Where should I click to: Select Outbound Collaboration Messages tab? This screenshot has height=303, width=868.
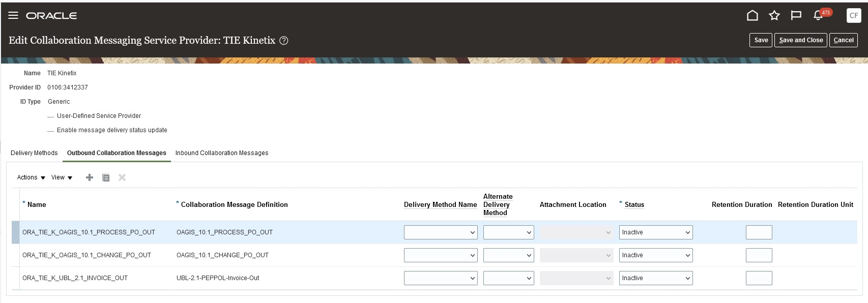click(x=117, y=153)
